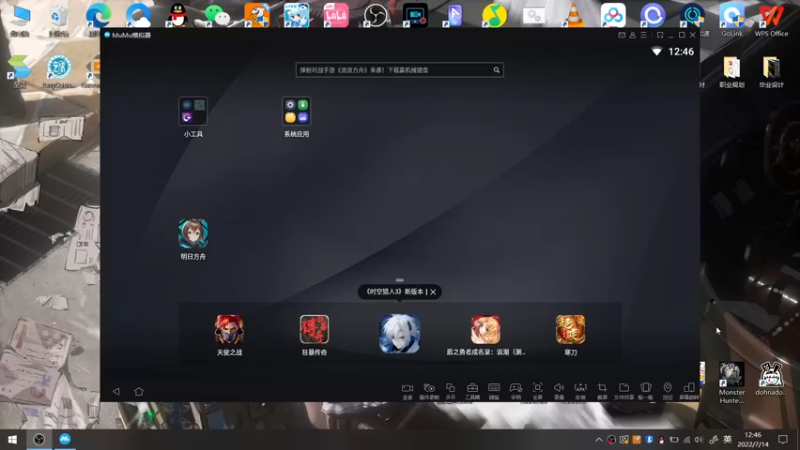Expand the system tray hidden icons chevron

click(598, 439)
